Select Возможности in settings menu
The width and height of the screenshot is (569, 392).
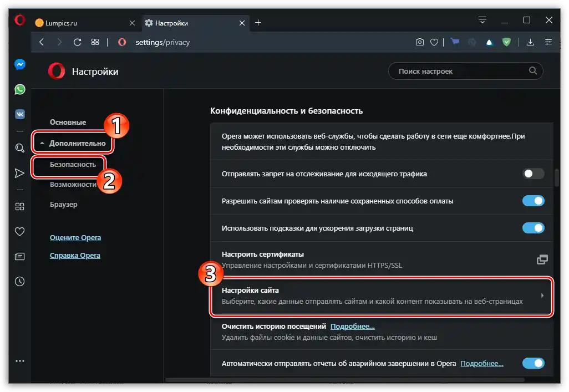pos(73,185)
